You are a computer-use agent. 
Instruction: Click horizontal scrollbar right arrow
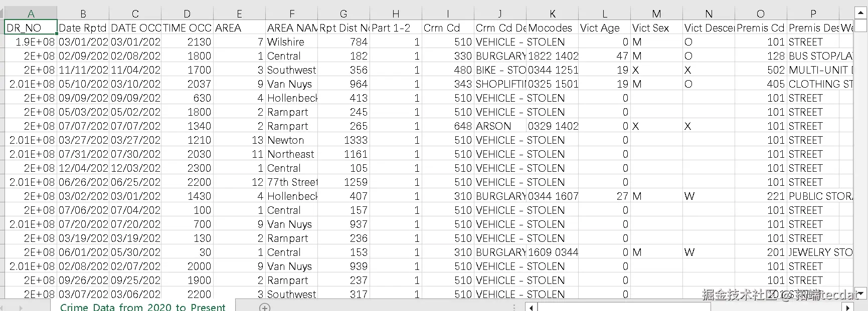(848, 307)
